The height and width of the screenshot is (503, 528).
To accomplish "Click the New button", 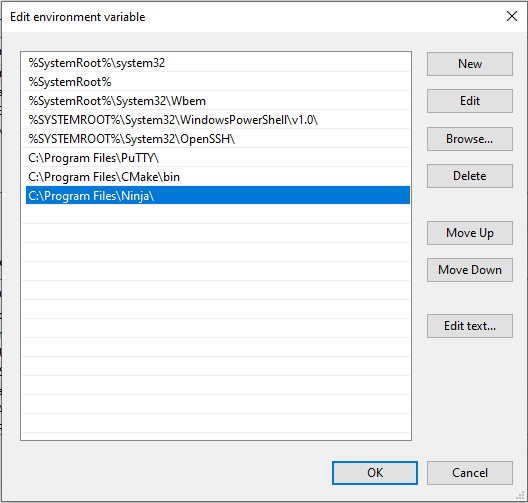I will (x=470, y=64).
